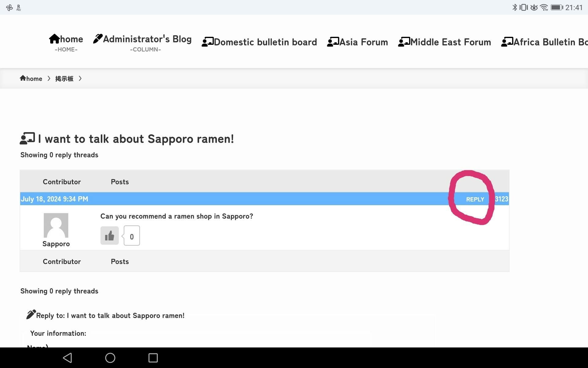The image size is (588, 368).
Task: Open Domestic bulletin board menu
Action: click(259, 42)
